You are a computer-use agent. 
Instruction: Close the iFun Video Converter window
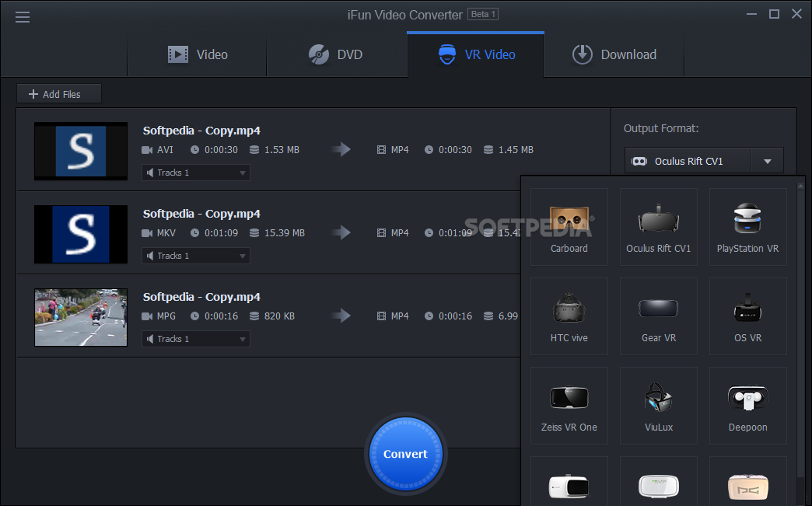796,14
